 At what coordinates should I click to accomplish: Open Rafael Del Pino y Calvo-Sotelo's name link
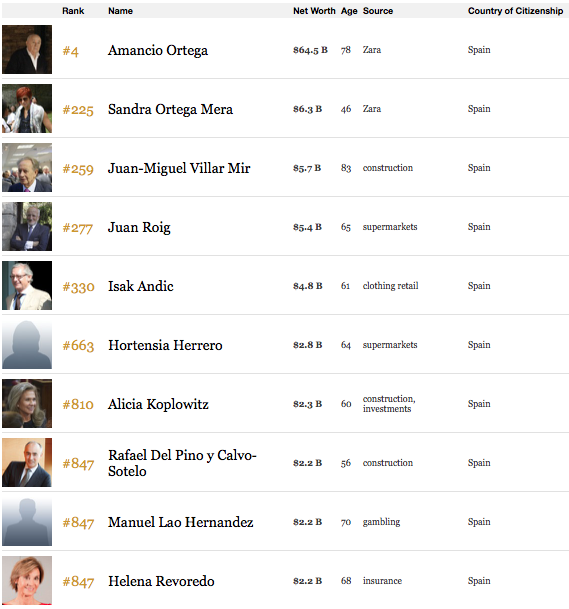click(x=182, y=463)
